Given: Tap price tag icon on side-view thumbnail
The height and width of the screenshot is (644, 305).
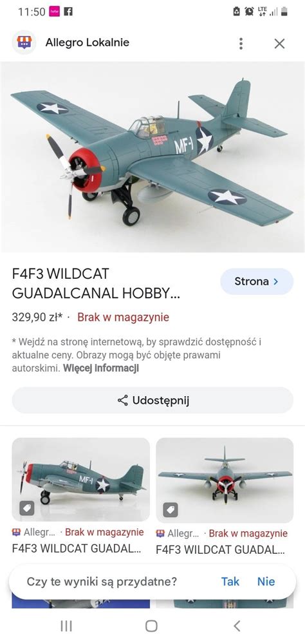Looking at the screenshot, I should 26,509.
